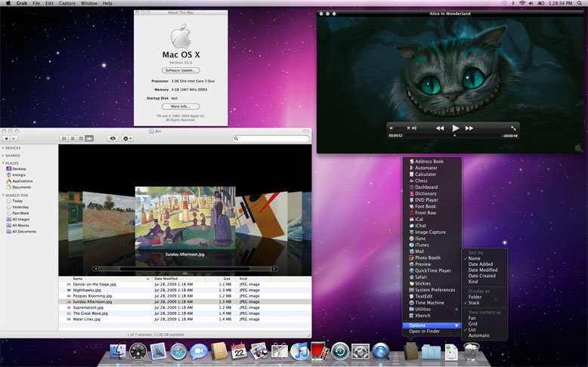Open the Action gear dropdown in Finder
This screenshot has height=367, width=588.
(127, 139)
